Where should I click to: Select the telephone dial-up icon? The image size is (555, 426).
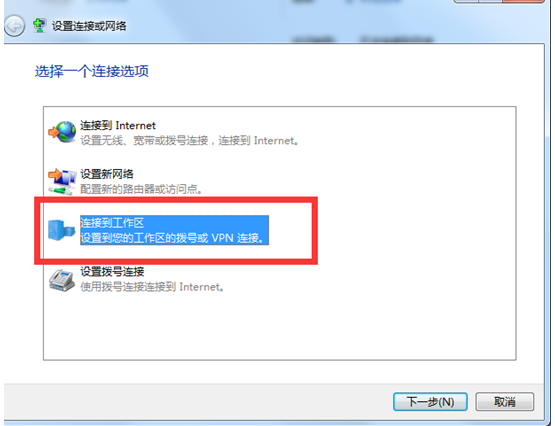click(x=62, y=280)
